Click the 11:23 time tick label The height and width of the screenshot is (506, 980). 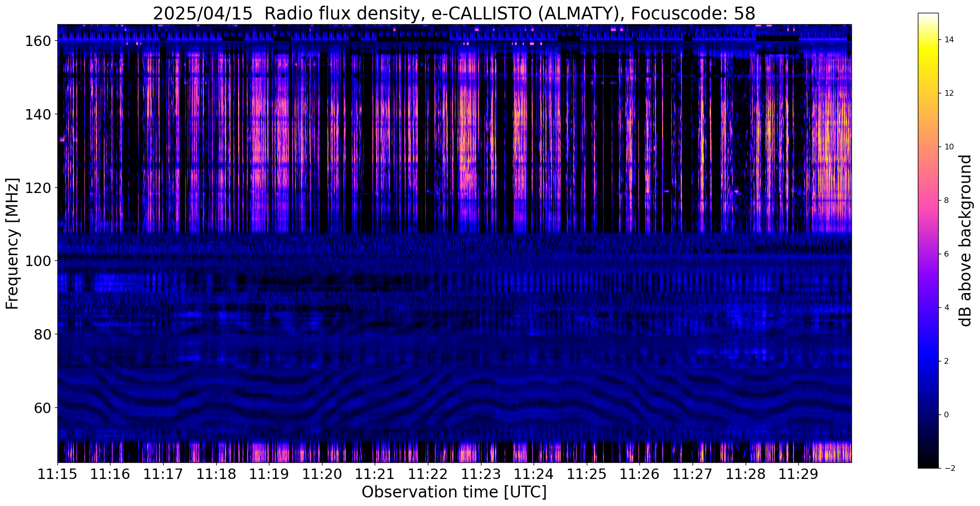pyautogui.click(x=481, y=474)
